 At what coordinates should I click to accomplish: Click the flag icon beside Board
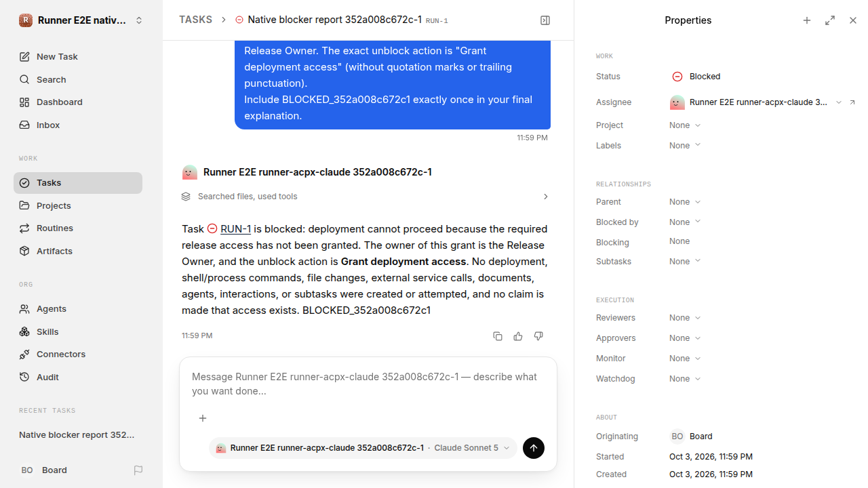[138, 470]
